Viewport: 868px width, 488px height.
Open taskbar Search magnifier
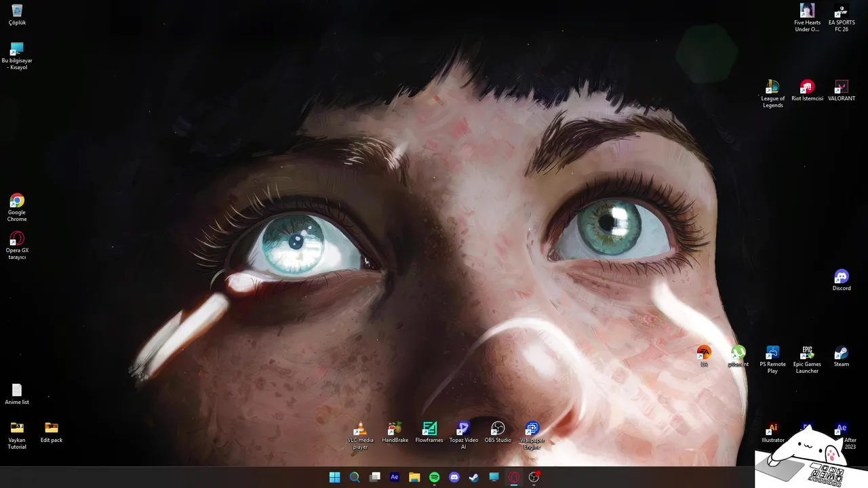355,477
